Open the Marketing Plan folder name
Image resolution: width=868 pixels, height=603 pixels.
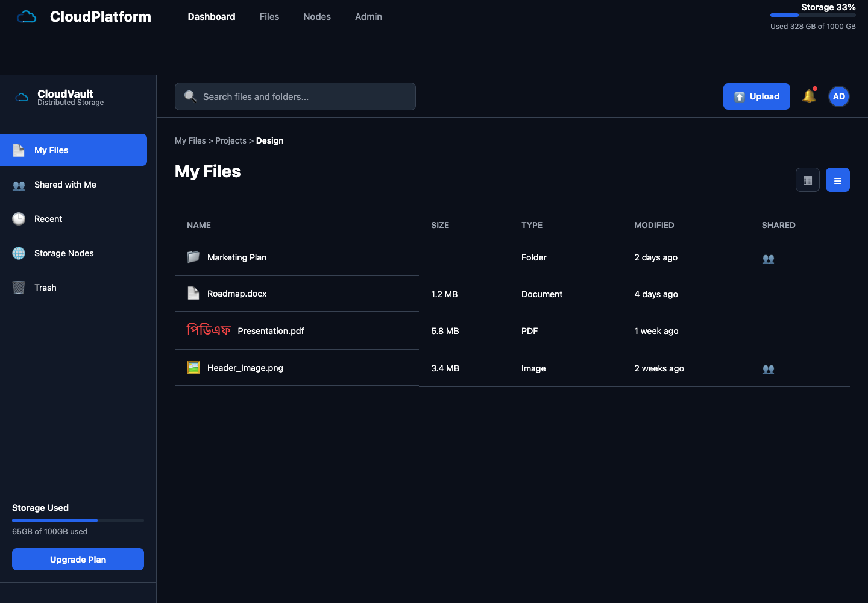237,257
